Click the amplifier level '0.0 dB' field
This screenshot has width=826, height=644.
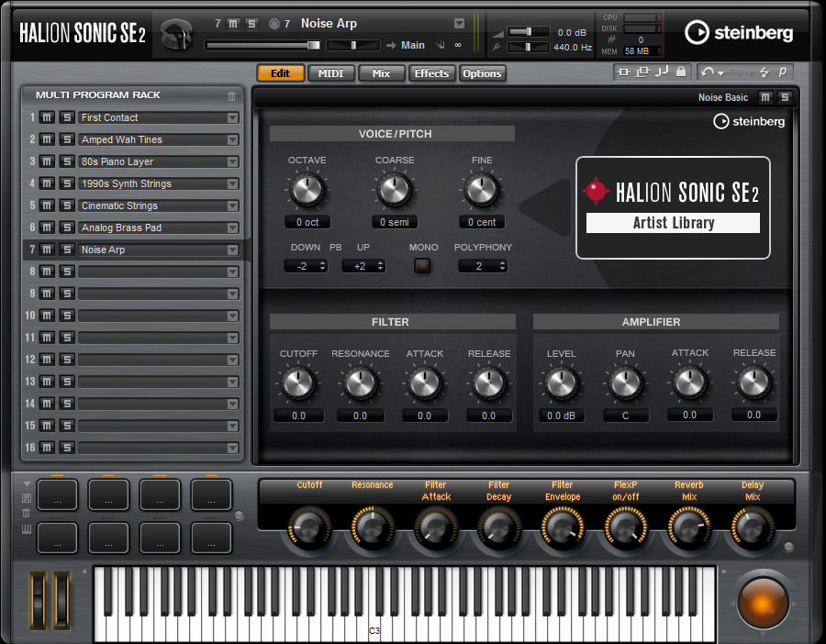coord(561,416)
